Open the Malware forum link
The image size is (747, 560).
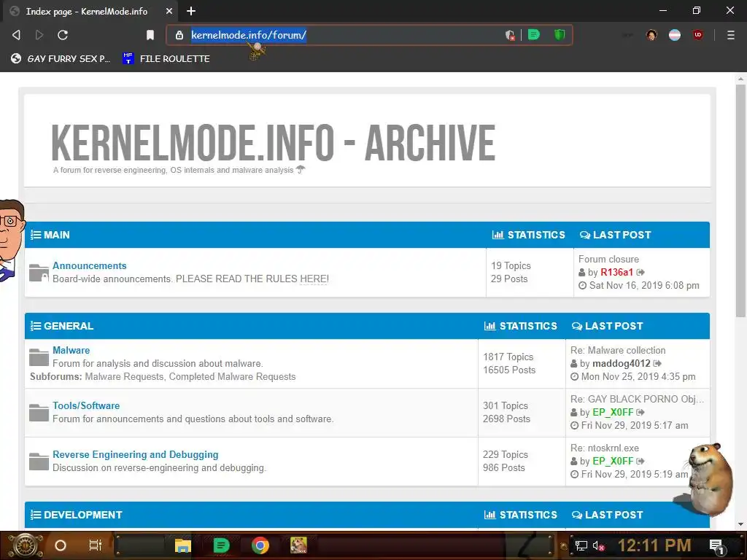click(71, 350)
